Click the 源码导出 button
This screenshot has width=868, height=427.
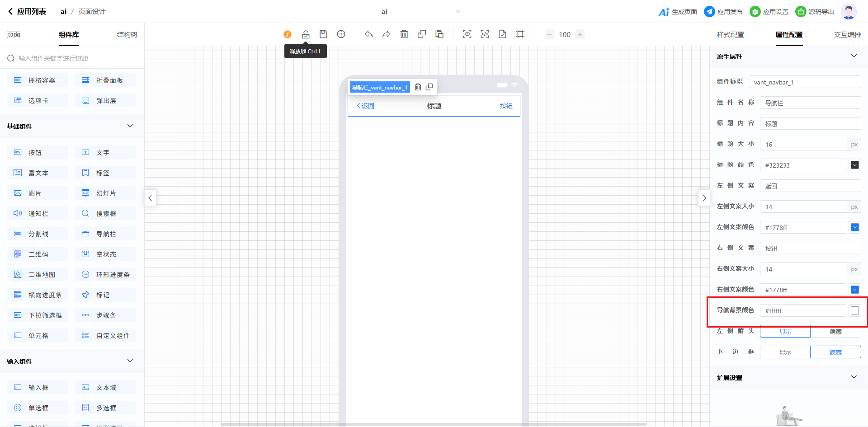coord(815,12)
